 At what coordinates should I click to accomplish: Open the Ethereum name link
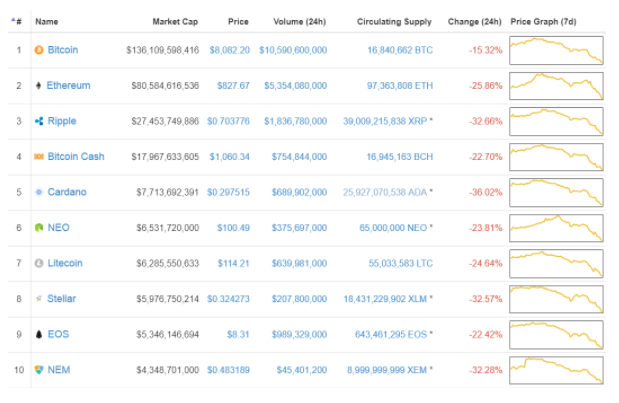(68, 85)
